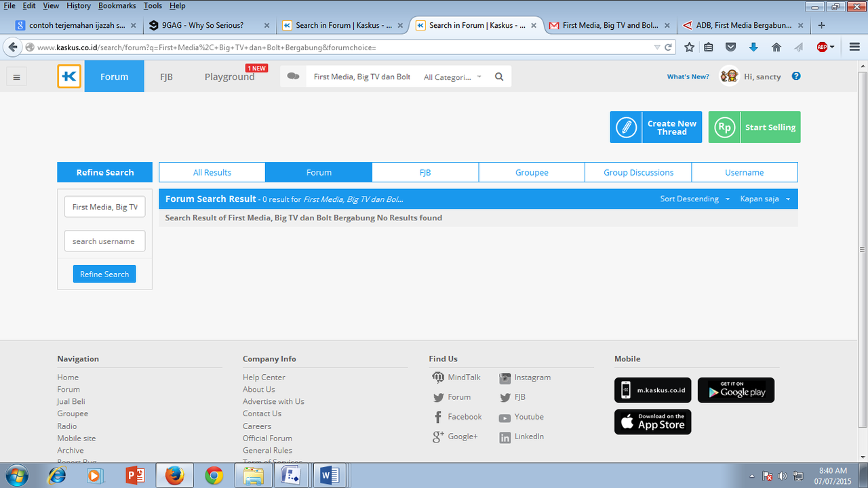Expand the URL bar history dropdown

coord(656,47)
